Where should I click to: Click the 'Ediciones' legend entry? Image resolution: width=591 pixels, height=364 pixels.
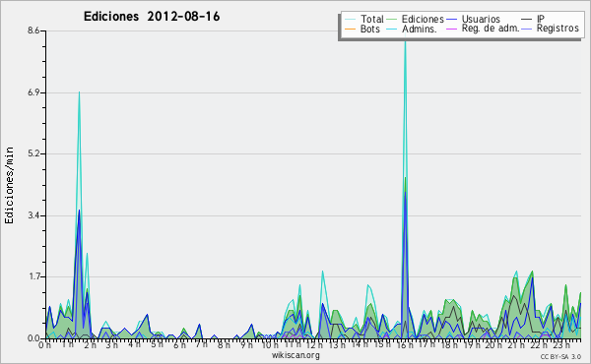(x=423, y=19)
